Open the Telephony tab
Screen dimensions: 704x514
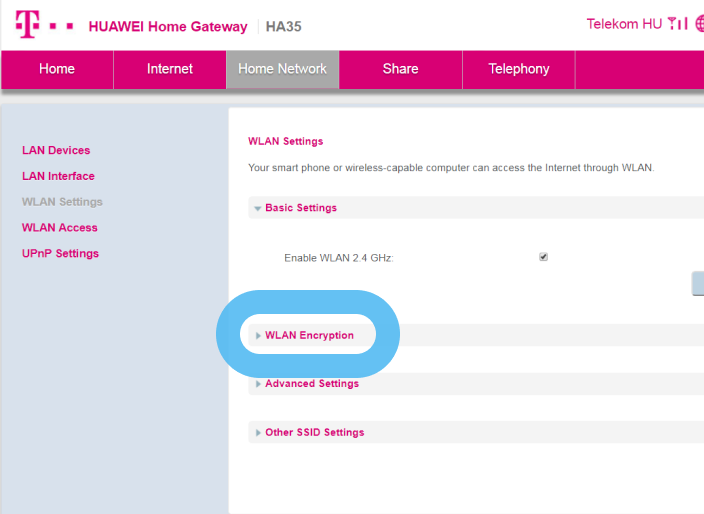[x=518, y=69]
